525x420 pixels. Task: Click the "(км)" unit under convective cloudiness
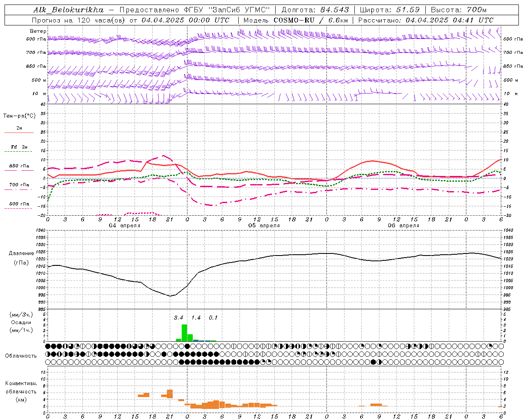[21, 399]
